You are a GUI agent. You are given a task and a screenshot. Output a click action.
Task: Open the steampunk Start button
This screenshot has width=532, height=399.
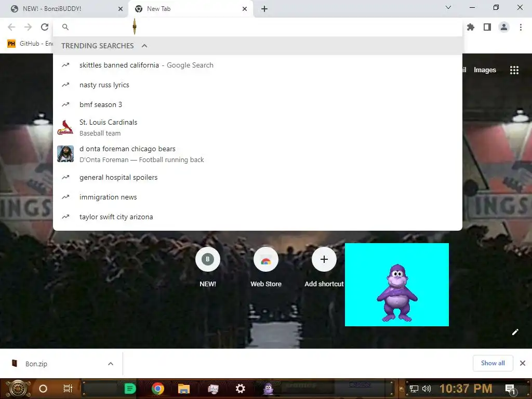(18, 389)
